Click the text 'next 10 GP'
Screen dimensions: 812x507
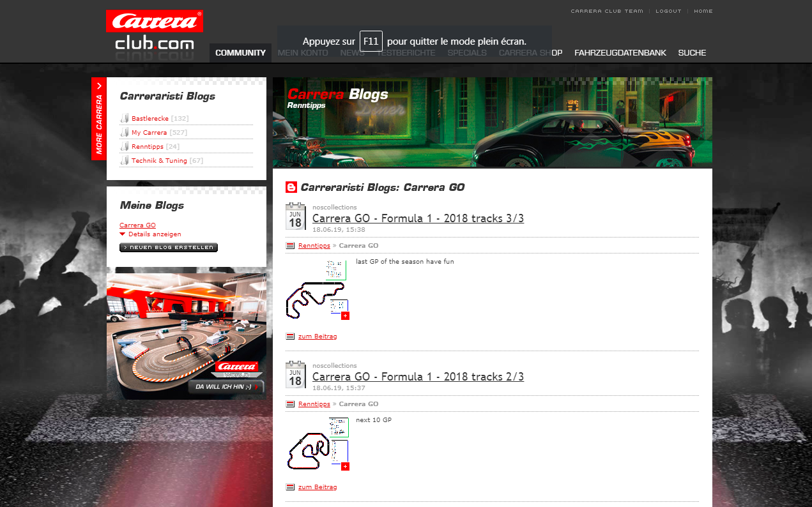[374, 420]
